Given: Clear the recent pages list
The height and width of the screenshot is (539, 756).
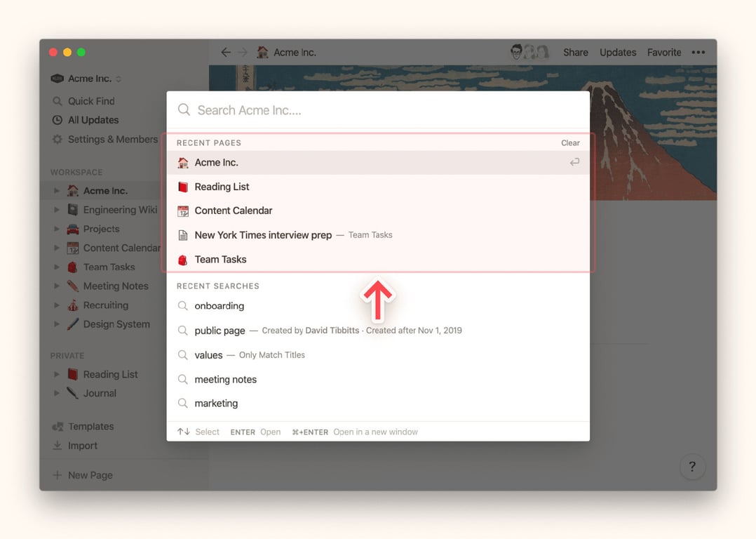Looking at the screenshot, I should tap(570, 143).
